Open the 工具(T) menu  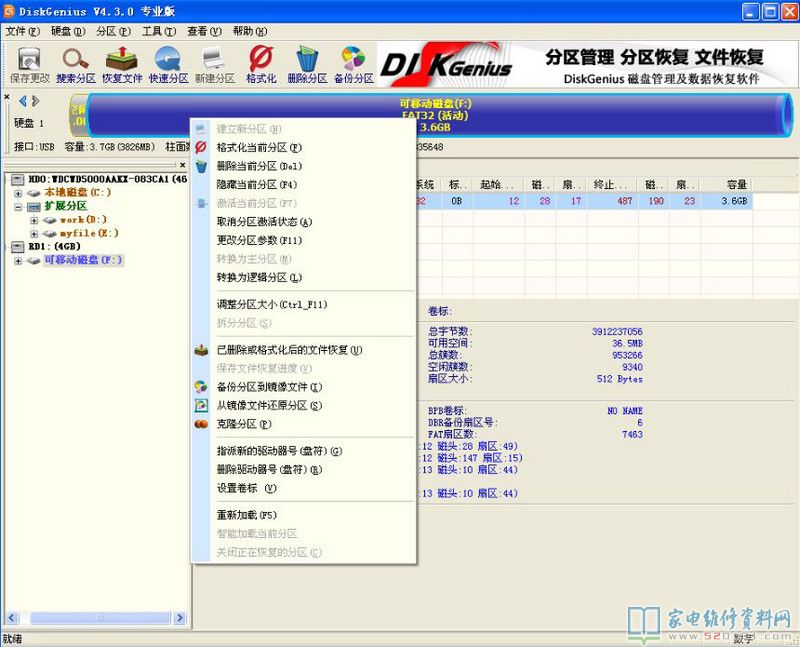pyautogui.click(x=159, y=31)
